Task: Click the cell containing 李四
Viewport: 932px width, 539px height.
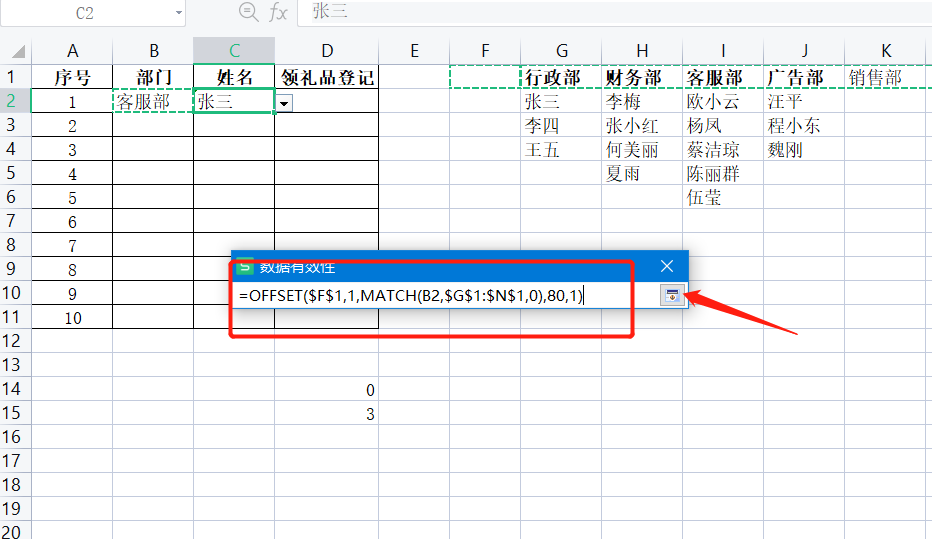Action: click(561, 125)
